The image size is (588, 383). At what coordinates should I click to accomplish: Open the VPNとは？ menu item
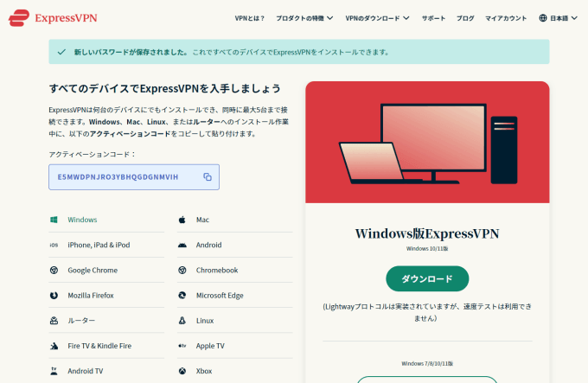[250, 18]
